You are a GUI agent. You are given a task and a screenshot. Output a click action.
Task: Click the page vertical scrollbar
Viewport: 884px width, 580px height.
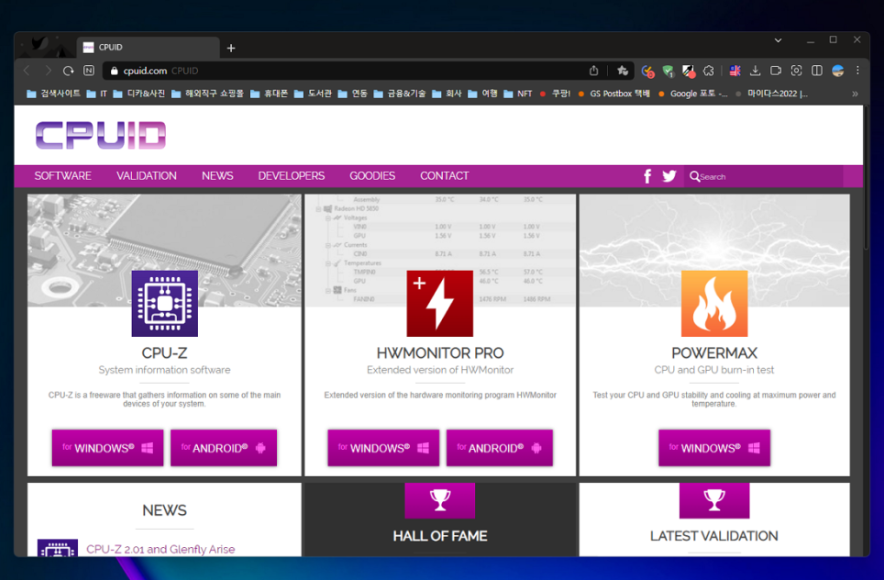pyautogui.click(x=867, y=178)
